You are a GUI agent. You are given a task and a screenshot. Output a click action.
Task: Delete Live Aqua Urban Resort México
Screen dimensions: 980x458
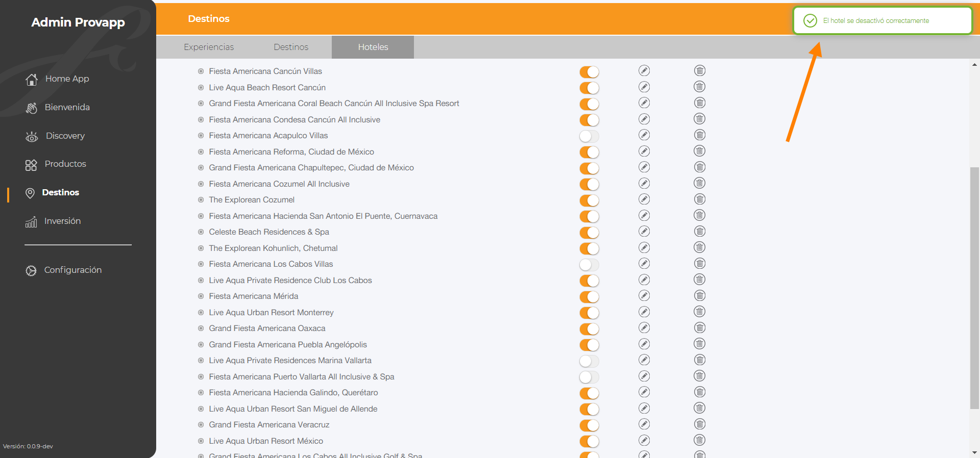[x=700, y=440]
